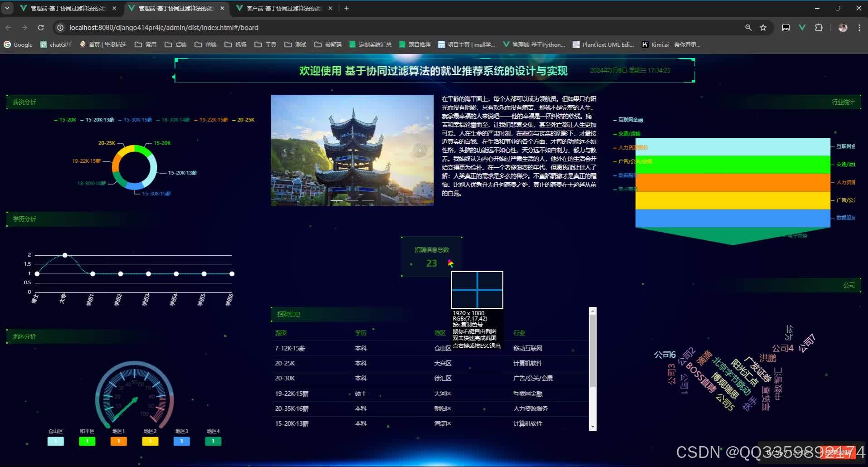Expand the 机场 bookmarks folder
This screenshot has height=467, width=868.
click(235, 44)
